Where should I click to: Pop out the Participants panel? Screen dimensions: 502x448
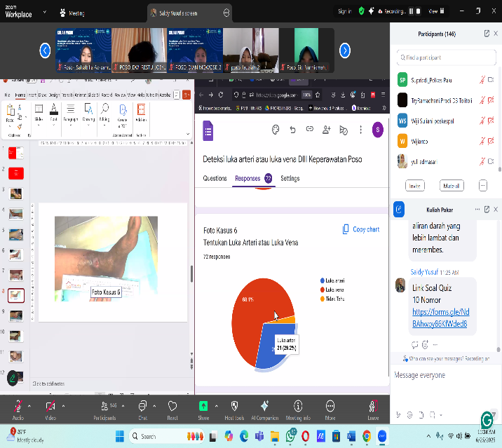(487, 34)
